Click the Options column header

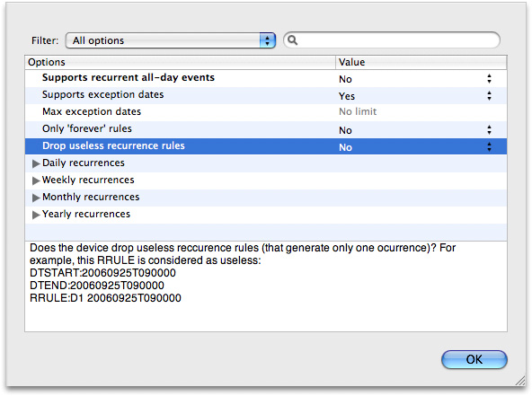click(x=180, y=62)
